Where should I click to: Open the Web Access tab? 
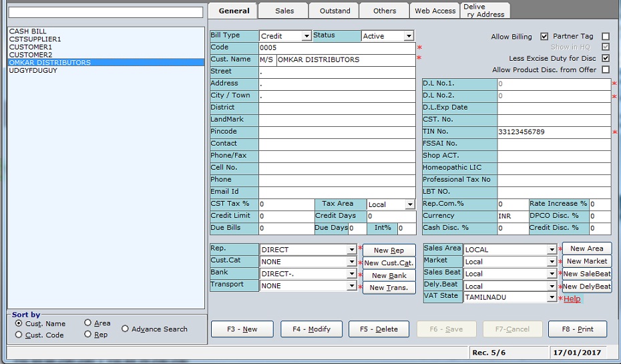(435, 11)
